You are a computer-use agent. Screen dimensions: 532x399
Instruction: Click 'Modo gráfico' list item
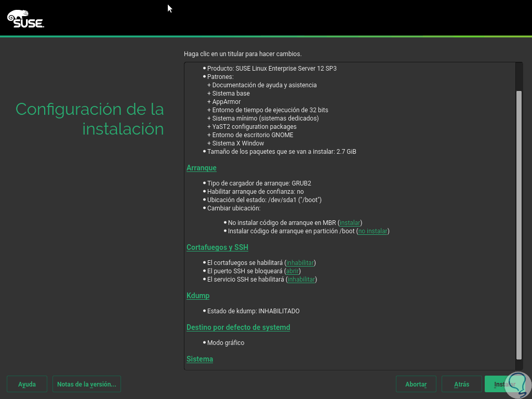225,343
